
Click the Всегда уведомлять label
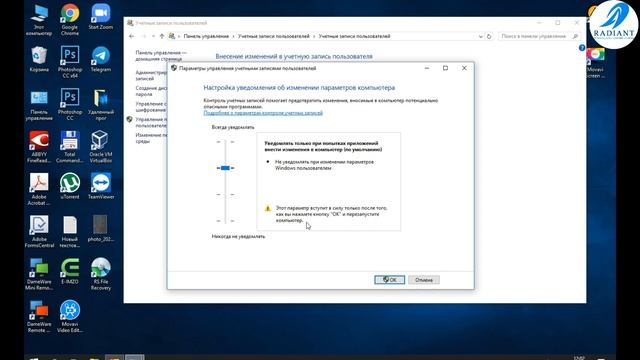point(233,127)
